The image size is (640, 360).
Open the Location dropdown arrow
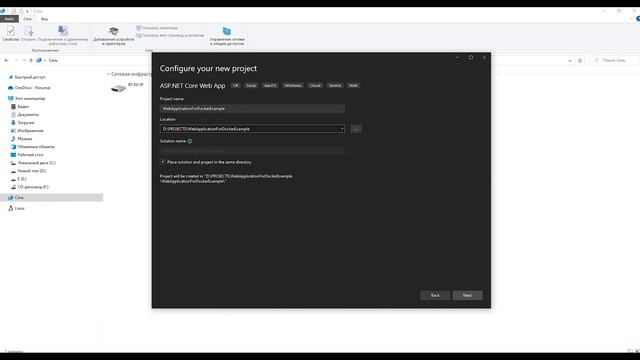[342, 129]
